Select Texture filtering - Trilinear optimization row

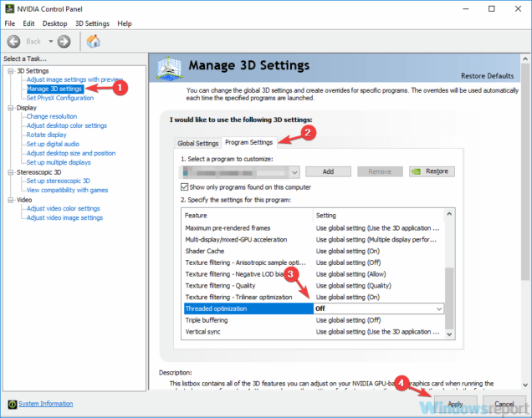(x=314, y=298)
